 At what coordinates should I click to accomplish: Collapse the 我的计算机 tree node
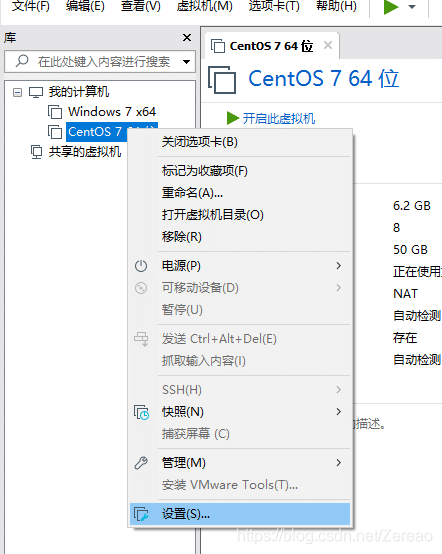[x=17, y=93]
